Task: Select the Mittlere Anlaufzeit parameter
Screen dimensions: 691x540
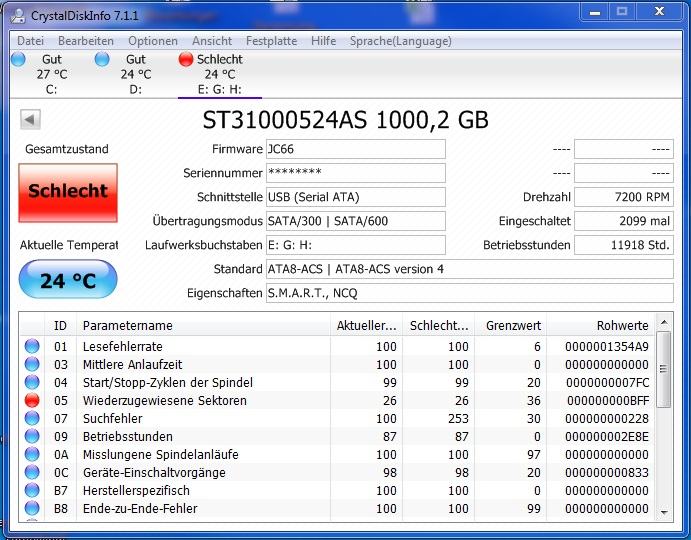Action: (x=132, y=365)
